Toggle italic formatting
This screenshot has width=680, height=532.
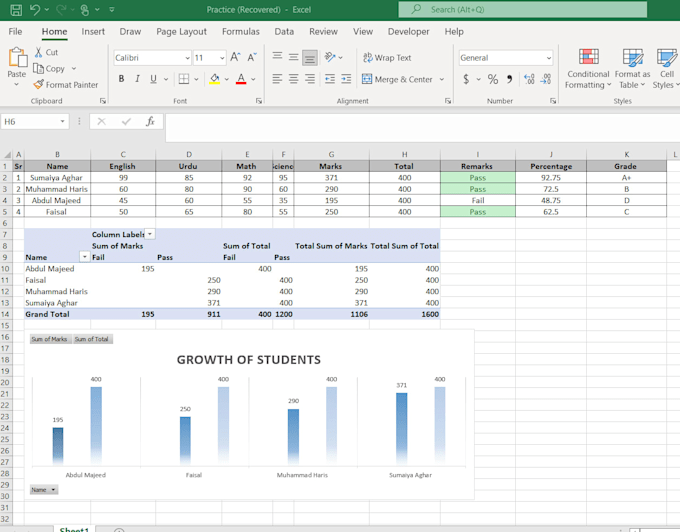pos(137,79)
